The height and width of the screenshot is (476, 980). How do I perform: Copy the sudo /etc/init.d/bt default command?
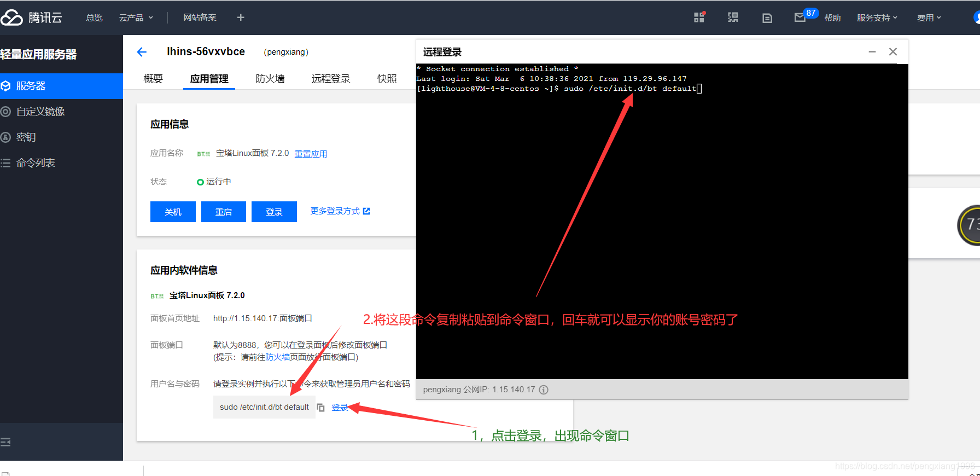tap(321, 408)
